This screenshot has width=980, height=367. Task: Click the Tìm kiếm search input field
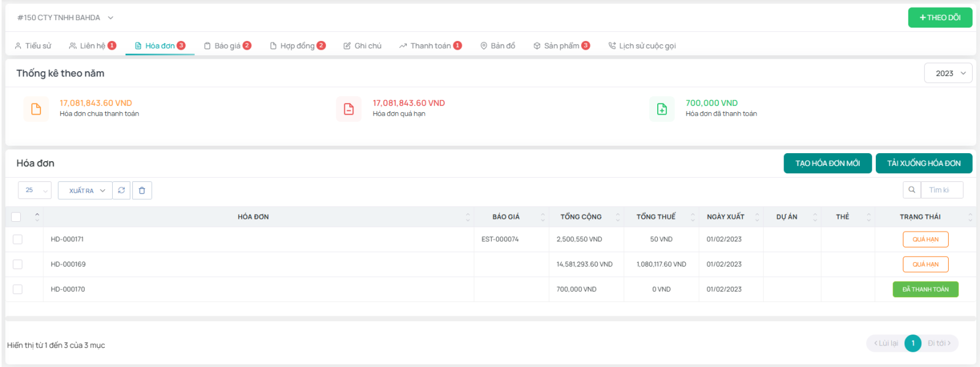[941, 190]
